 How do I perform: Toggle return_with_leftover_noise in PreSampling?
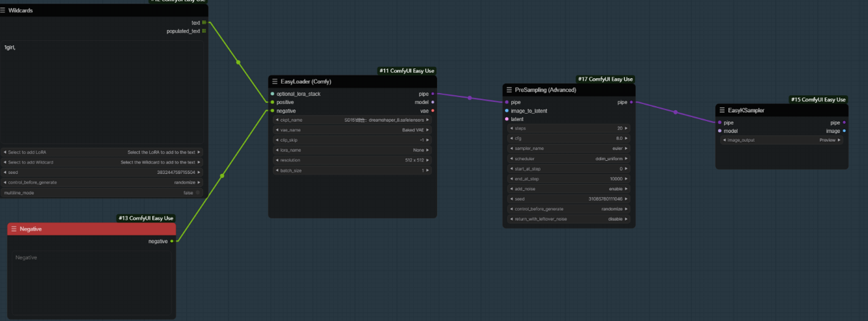(567, 219)
